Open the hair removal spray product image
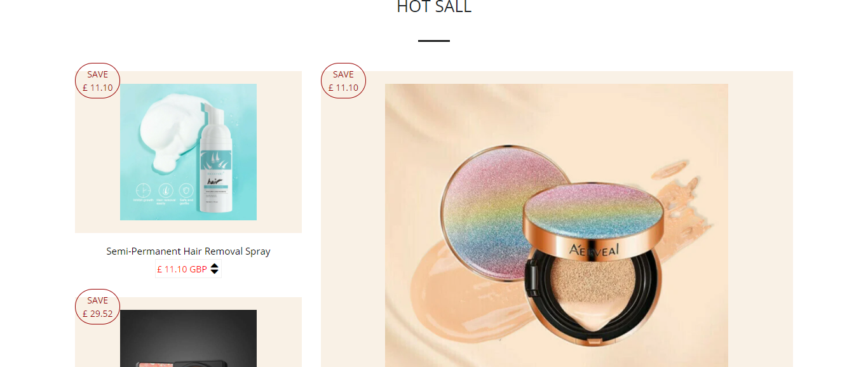 tap(188, 152)
